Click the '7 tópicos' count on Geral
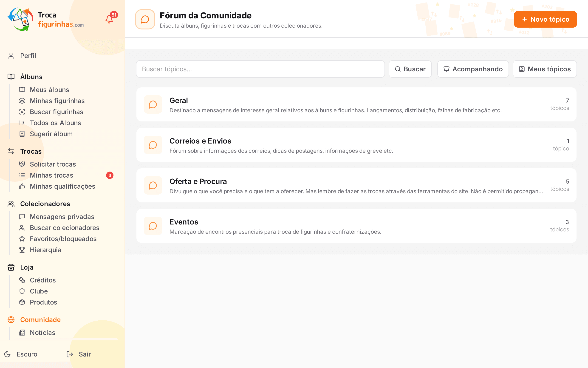 (x=560, y=104)
